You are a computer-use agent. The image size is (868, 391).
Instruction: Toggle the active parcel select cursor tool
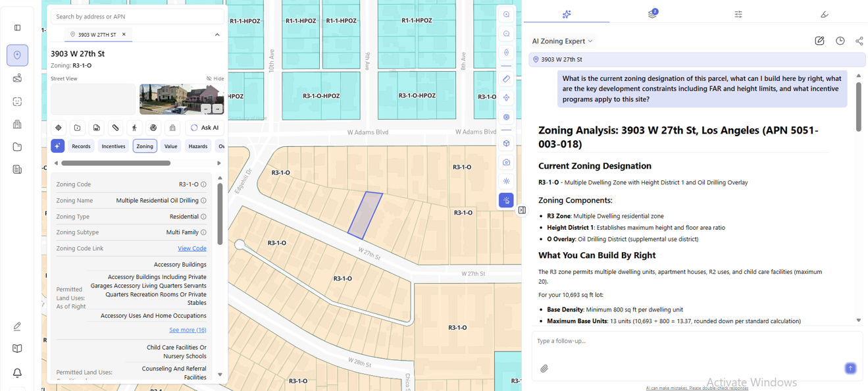pyautogui.click(x=506, y=200)
